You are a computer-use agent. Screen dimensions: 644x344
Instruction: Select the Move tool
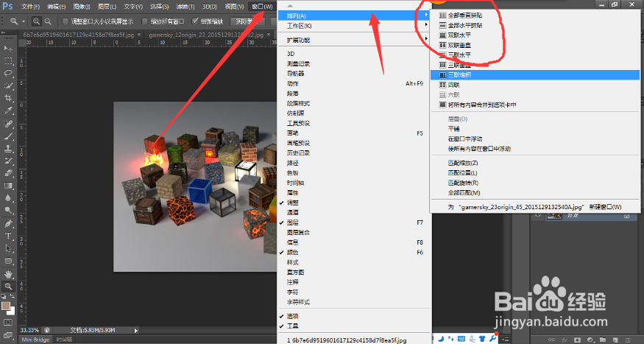click(8, 49)
